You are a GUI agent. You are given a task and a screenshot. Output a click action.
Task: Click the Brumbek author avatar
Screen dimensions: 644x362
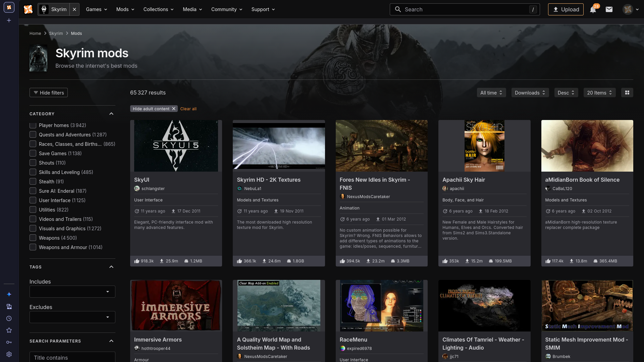548,357
